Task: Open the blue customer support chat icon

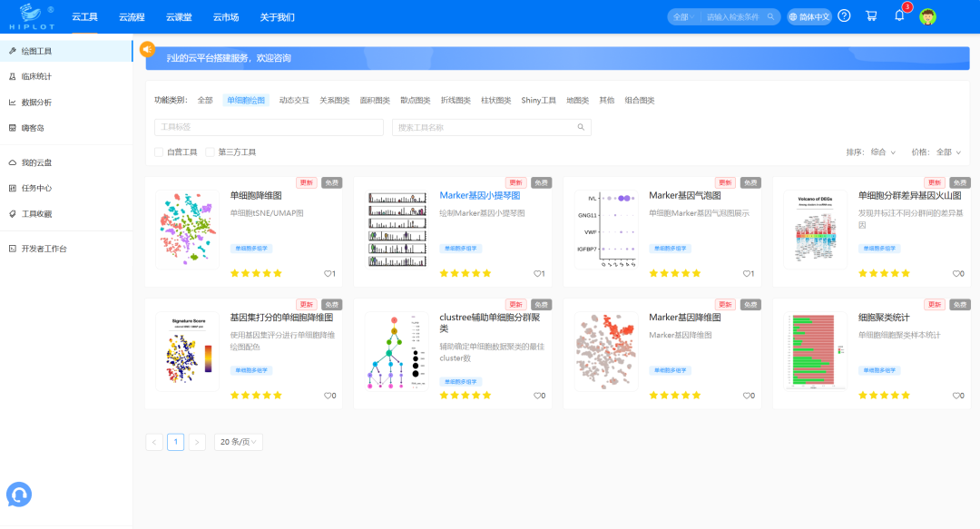Action: 19,494
